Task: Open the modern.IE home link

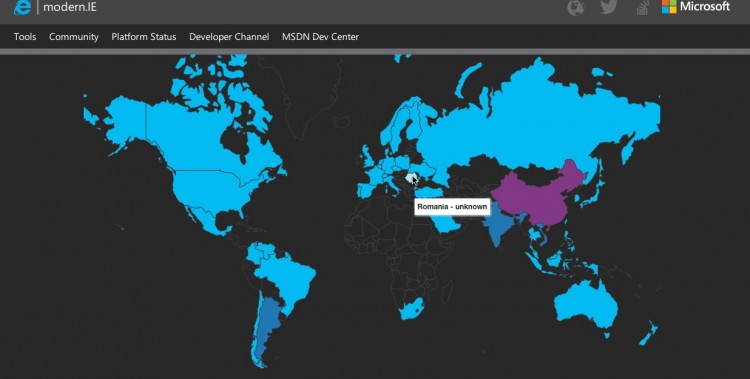Action: point(70,7)
